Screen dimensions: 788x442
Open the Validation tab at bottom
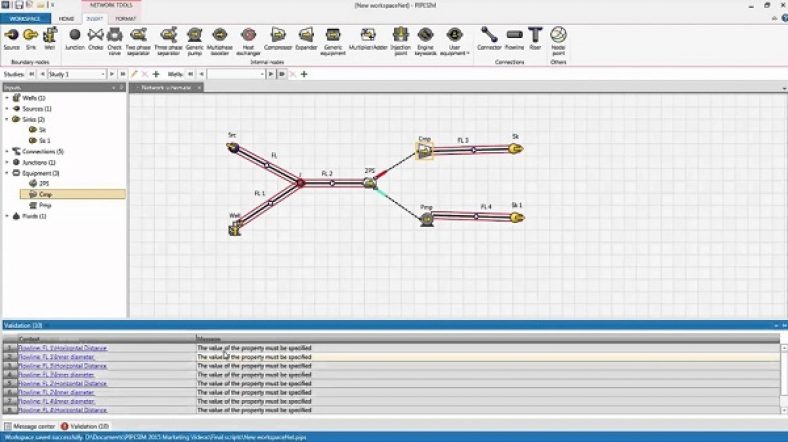85,426
